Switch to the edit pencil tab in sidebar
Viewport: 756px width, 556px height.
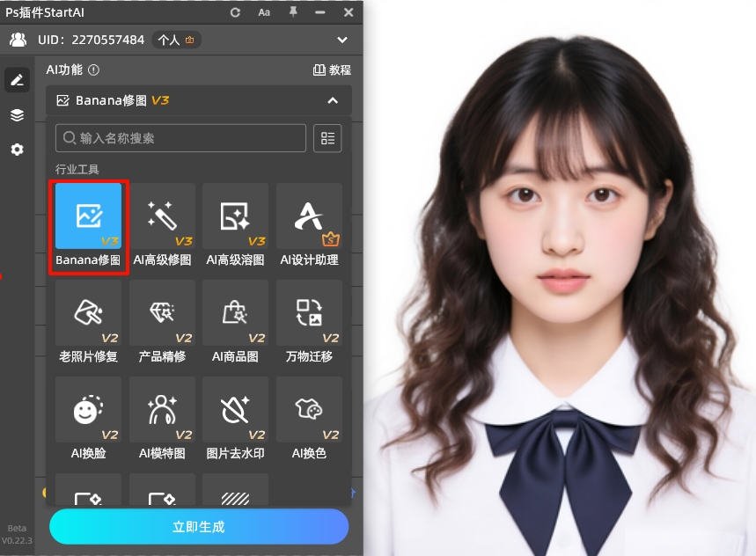[x=16, y=79]
